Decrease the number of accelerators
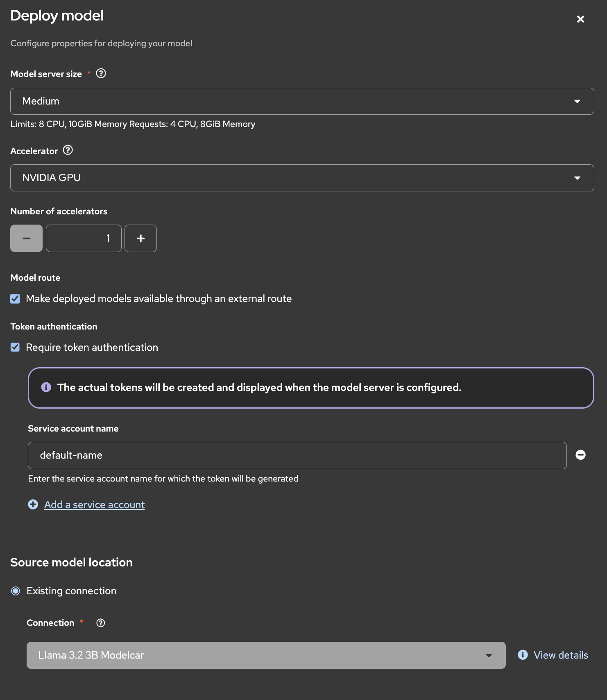The width and height of the screenshot is (607, 700). [27, 239]
